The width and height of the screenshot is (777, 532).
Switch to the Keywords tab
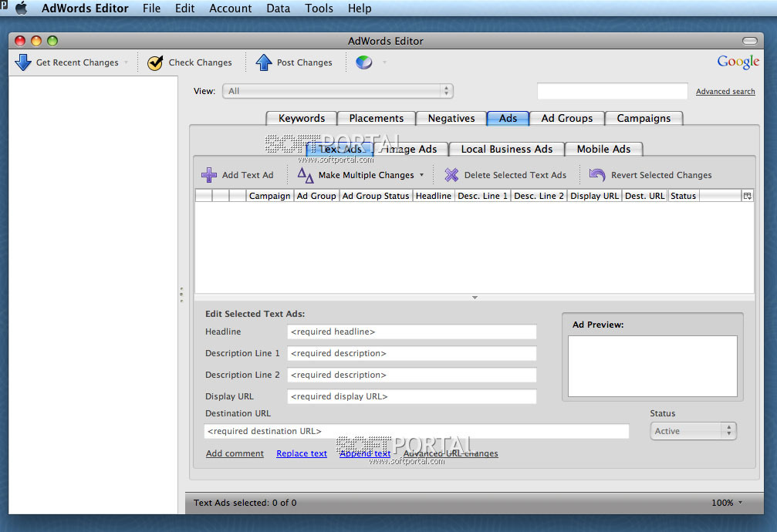click(x=301, y=119)
